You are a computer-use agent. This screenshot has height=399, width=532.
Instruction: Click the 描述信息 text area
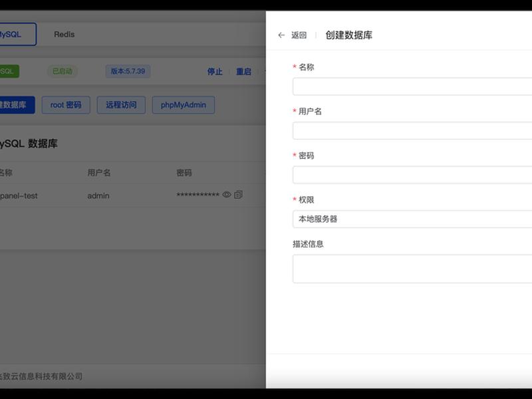[x=412, y=269]
